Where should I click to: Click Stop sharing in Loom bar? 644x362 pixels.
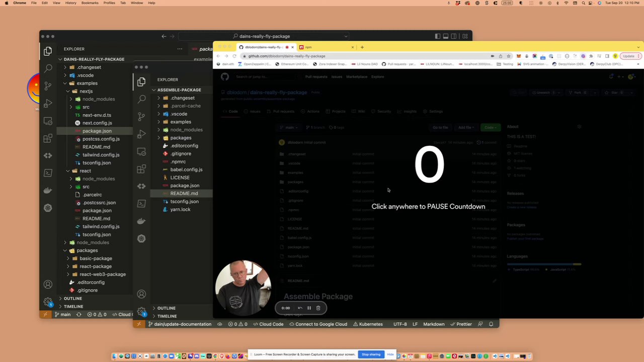point(371,354)
